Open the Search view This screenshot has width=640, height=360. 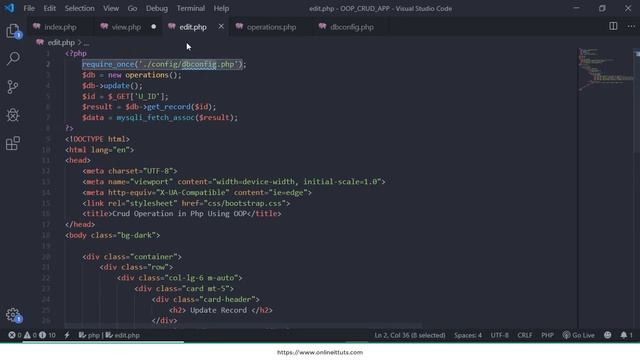point(13,58)
